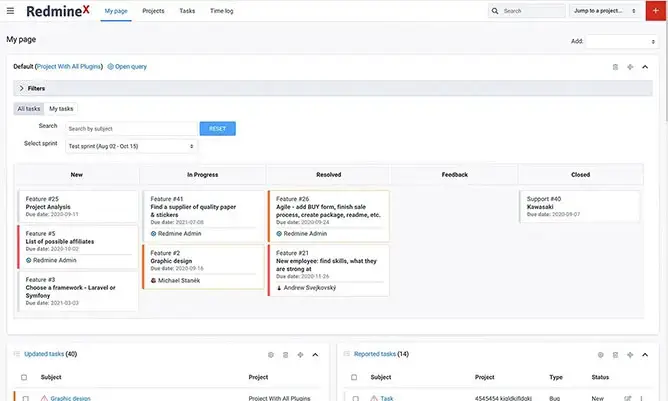Click edit icon in Task row
This screenshot has width=668, height=401.
[x=628, y=398]
